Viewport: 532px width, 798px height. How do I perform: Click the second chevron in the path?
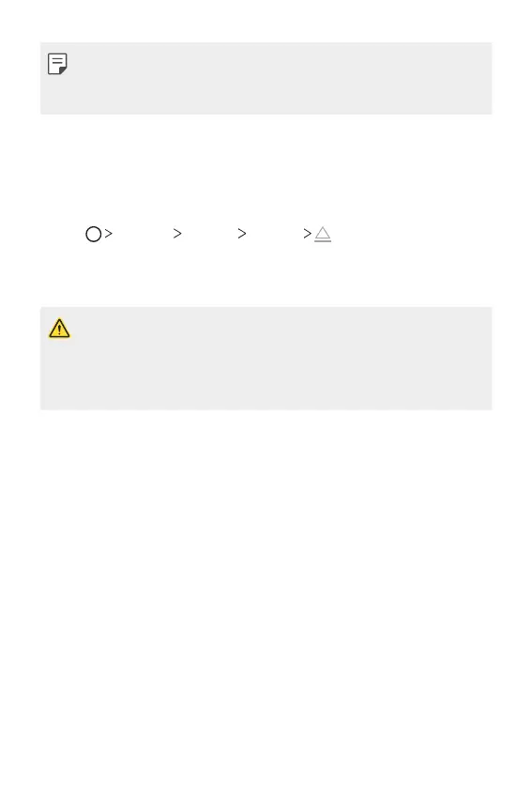pyautogui.click(x=177, y=234)
